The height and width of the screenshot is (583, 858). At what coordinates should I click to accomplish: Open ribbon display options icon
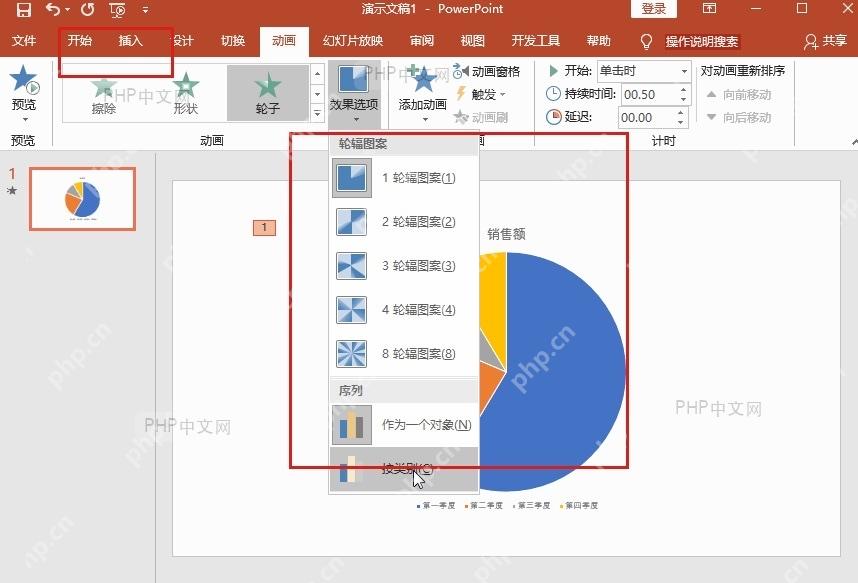point(709,8)
